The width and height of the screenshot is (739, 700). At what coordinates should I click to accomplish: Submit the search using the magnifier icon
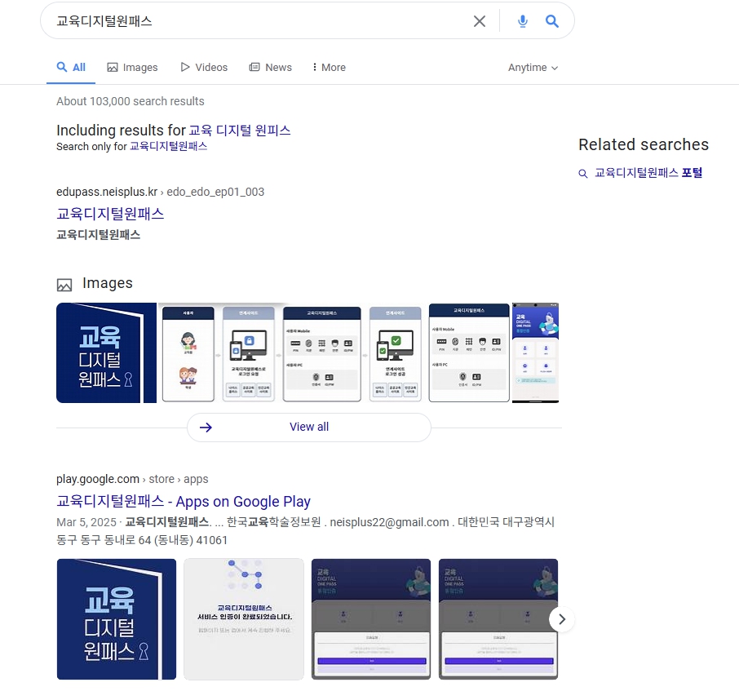point(552,21)
